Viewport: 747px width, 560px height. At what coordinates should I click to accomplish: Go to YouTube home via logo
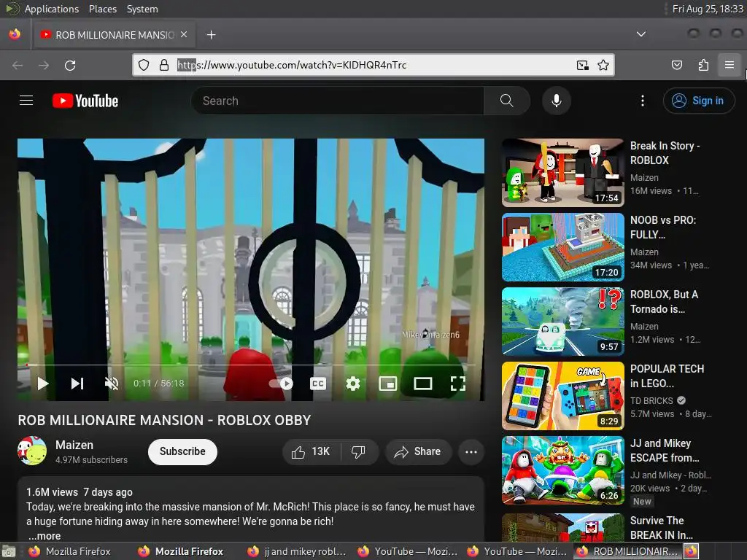pos(85,101)
